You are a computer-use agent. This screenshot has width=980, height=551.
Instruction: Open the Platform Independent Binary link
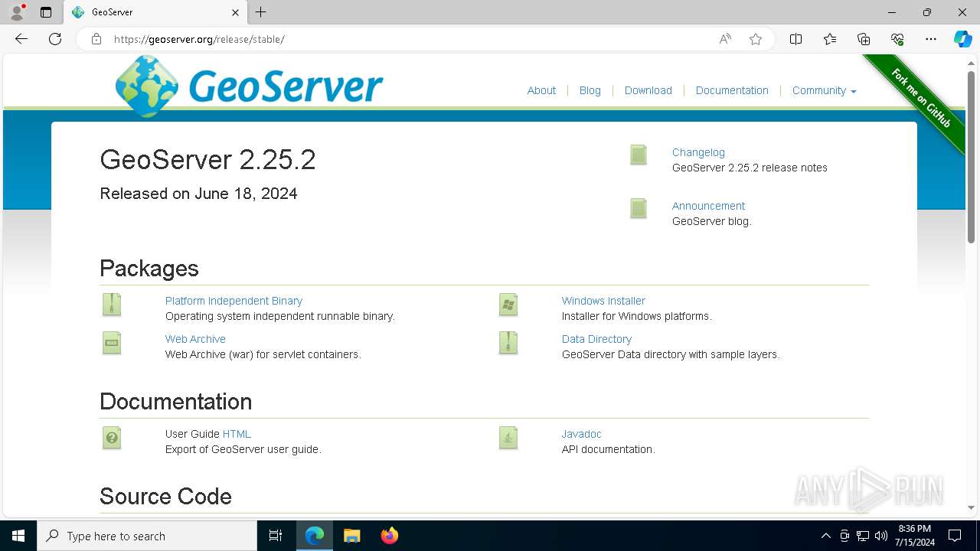234,301
